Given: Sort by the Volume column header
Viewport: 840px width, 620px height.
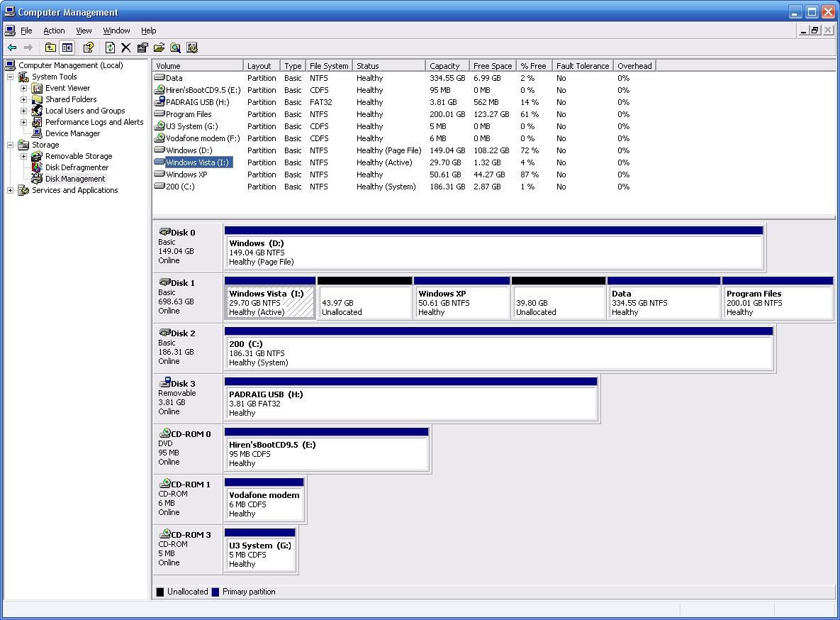Looking at the screenshot, I should (198, 66).
